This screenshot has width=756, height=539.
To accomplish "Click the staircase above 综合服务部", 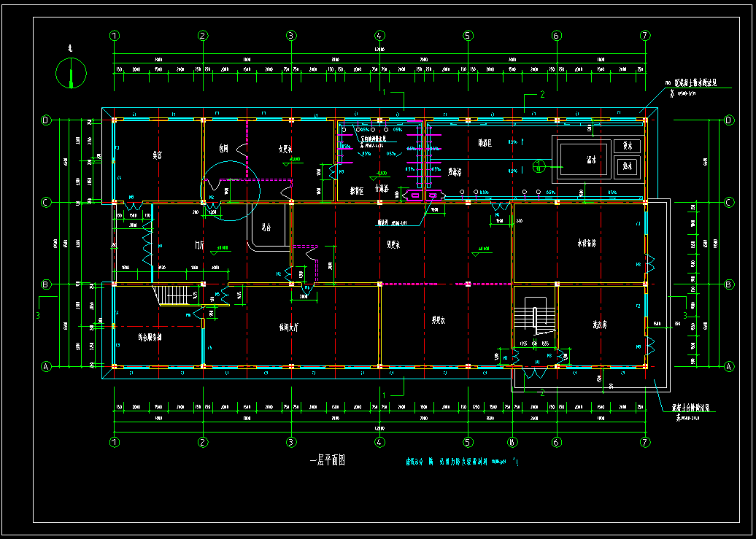I will coord(174,296).
